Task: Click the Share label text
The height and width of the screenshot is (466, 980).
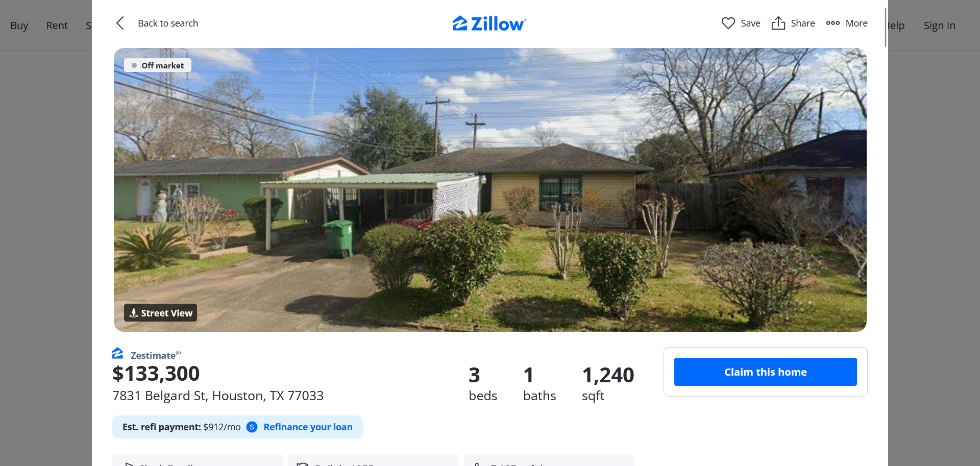Action: tap(802, 23)
